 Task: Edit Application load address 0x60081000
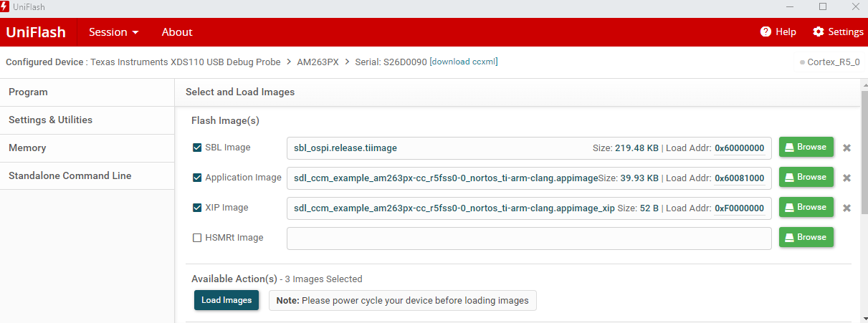(740, 178)
